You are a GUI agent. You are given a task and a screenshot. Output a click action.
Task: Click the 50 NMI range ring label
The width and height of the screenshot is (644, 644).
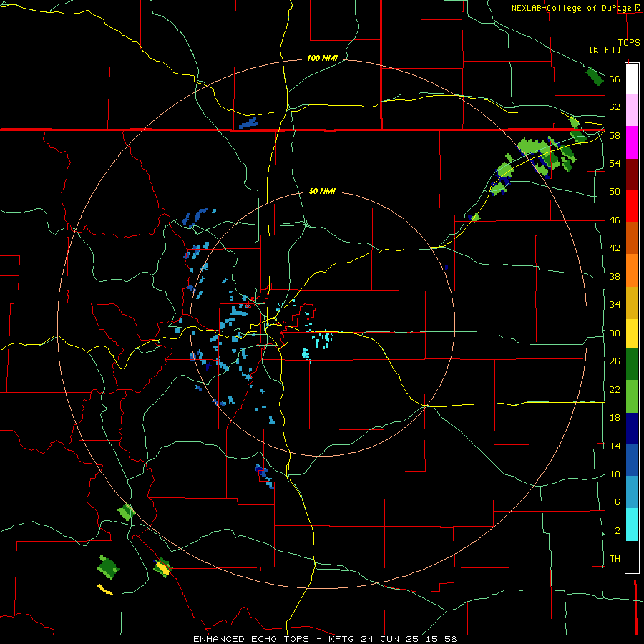tap(322, 191)
